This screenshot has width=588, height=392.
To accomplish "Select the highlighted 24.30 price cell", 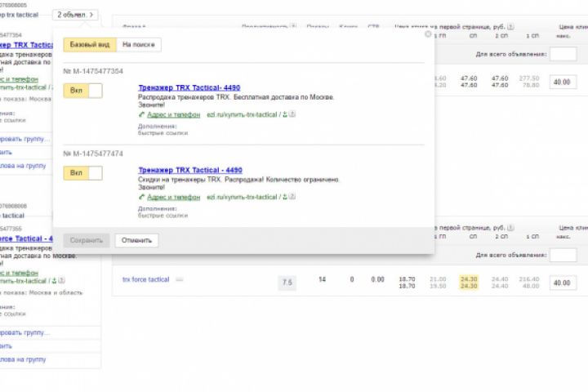I will coord(469,283).
